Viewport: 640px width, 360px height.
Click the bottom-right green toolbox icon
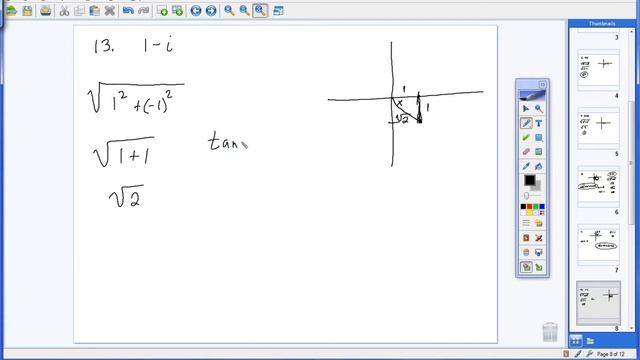pyautogui.click(x=539, y=267)
